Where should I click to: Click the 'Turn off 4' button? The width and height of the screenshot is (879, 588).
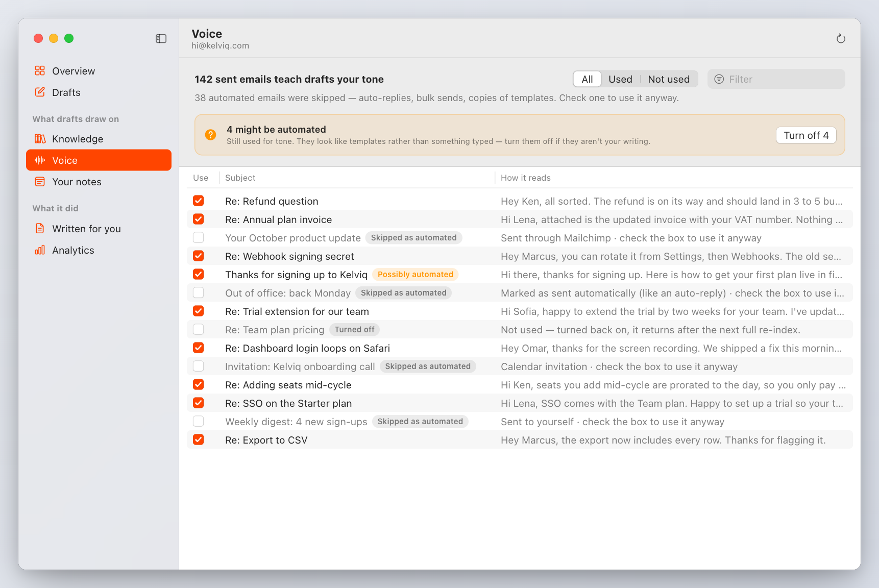pyautogui.click(x=806, y=135)
